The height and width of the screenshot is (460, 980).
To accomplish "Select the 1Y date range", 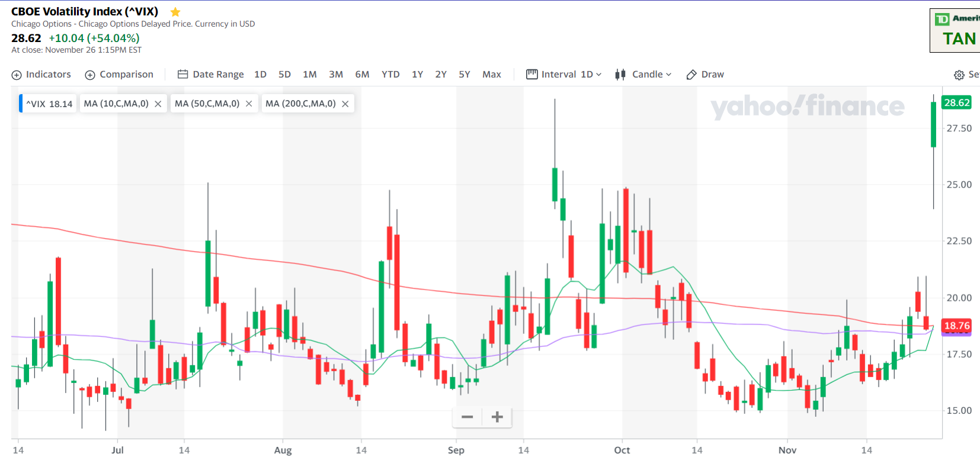I will coord(417,75).
